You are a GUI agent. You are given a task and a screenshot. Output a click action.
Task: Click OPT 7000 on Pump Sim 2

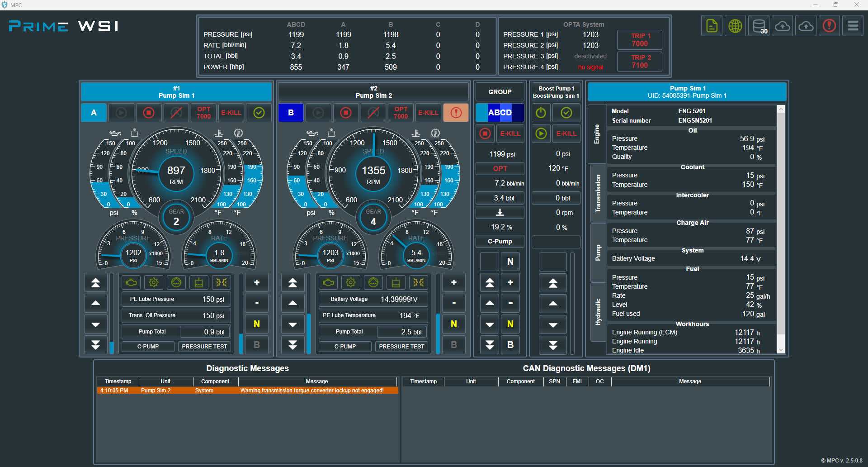(x=401, y=113)
